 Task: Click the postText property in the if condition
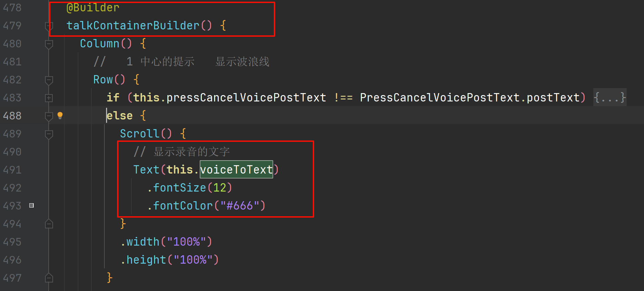(x=553, y=97)
